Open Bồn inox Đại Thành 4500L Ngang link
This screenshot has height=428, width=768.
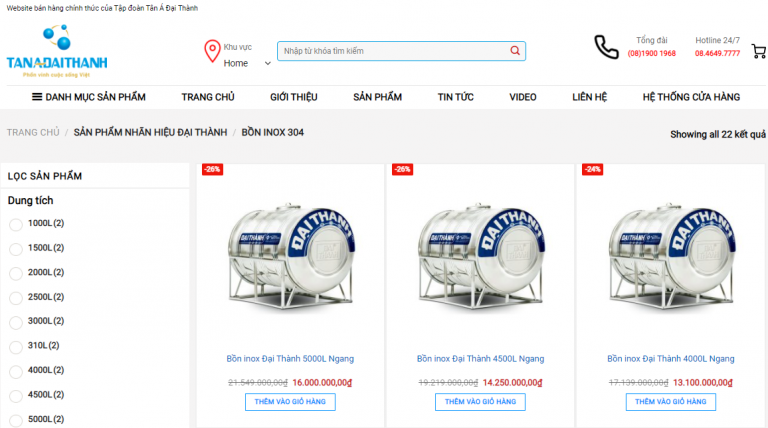tap(480, 358)
